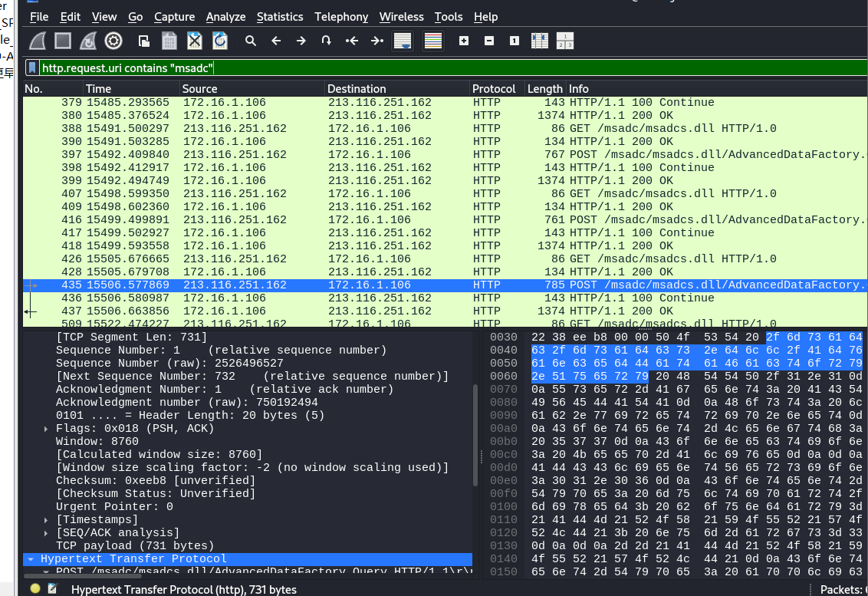868x596 pixels.
Task: Go back in packet history arrow
Action: point(276,41)
